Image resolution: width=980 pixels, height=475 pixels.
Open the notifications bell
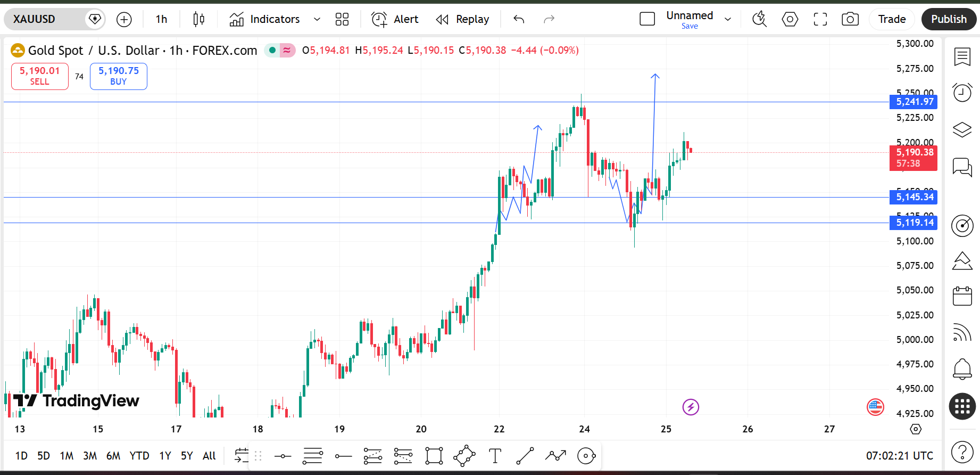[962, 368]
